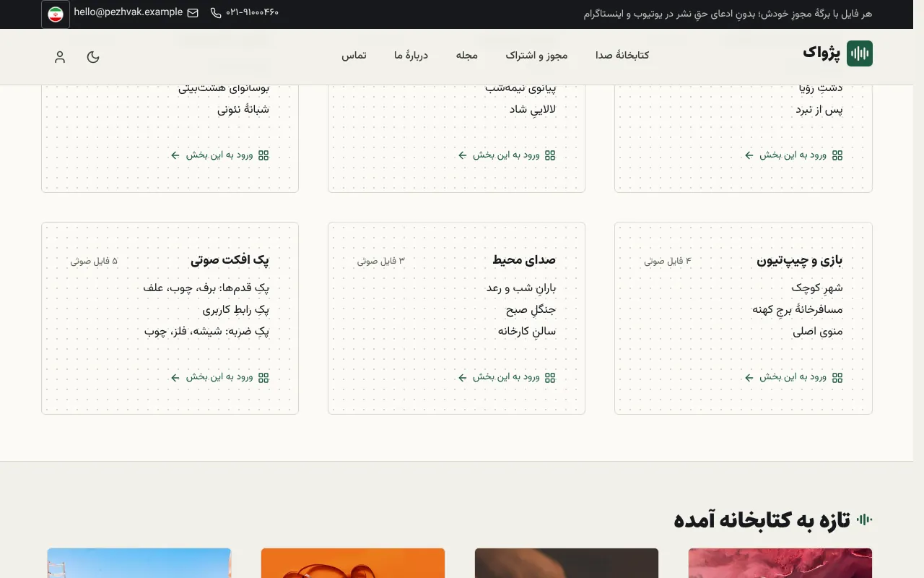
Task: Open the بارانِ شب و رعد track link
Action: (521, 288)
